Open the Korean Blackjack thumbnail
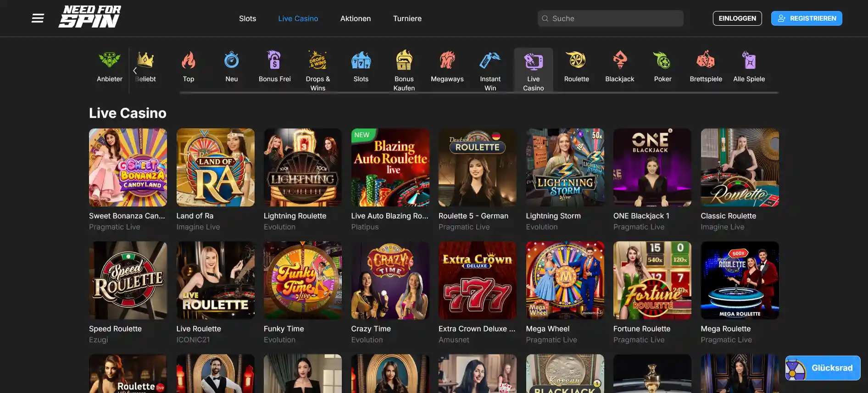The image size is (868, 393). coord(565,373)
